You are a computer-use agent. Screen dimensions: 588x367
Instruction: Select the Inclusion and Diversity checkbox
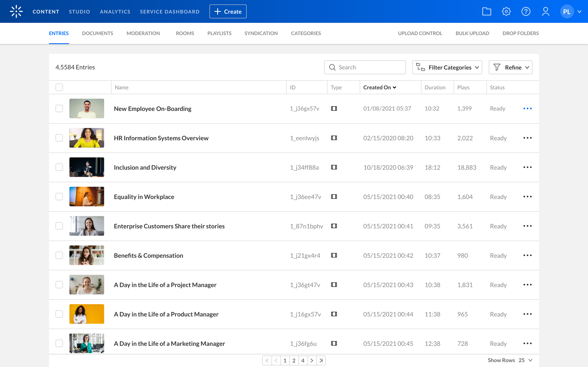pyautogui.click(x=59, y=167)
